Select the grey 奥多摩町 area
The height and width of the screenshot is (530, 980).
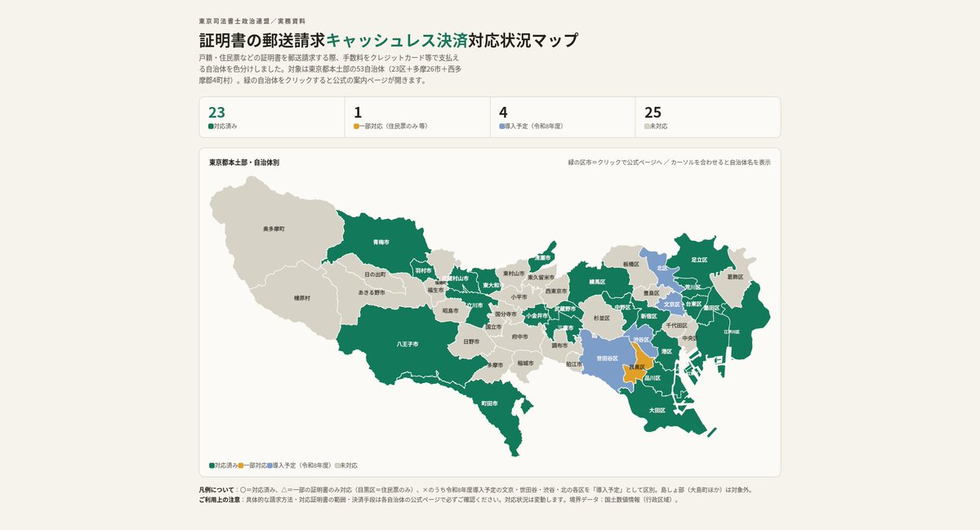pyautogui.click(x=274, y=229)
